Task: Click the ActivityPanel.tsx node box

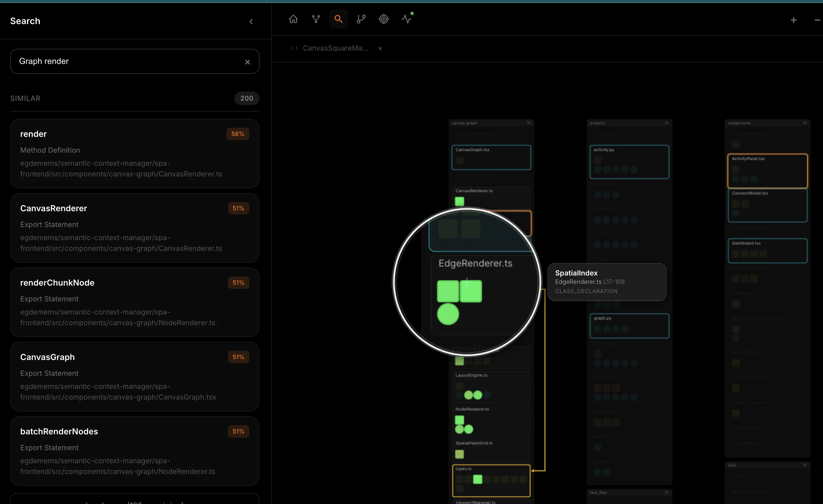Action: tap(767, 171)
